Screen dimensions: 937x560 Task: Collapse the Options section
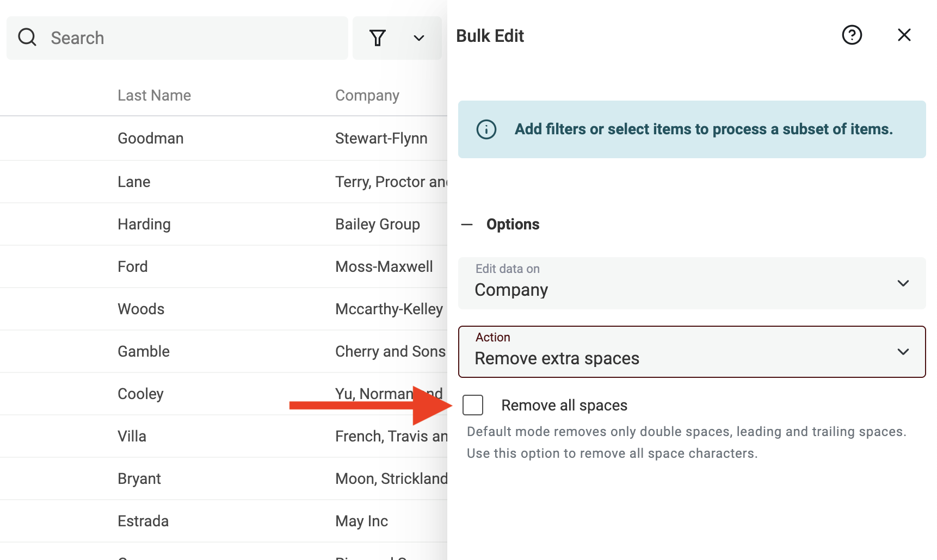[x=467, y=224]
